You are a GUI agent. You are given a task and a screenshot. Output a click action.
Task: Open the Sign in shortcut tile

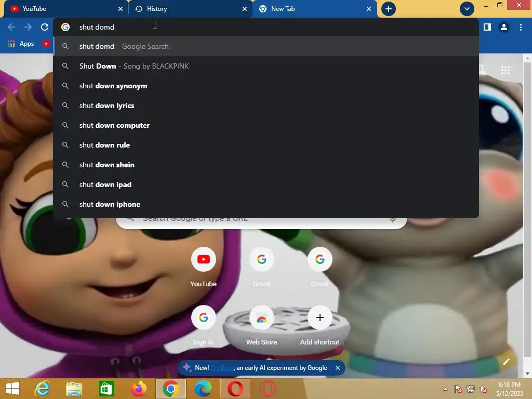[x=203, y=326]
